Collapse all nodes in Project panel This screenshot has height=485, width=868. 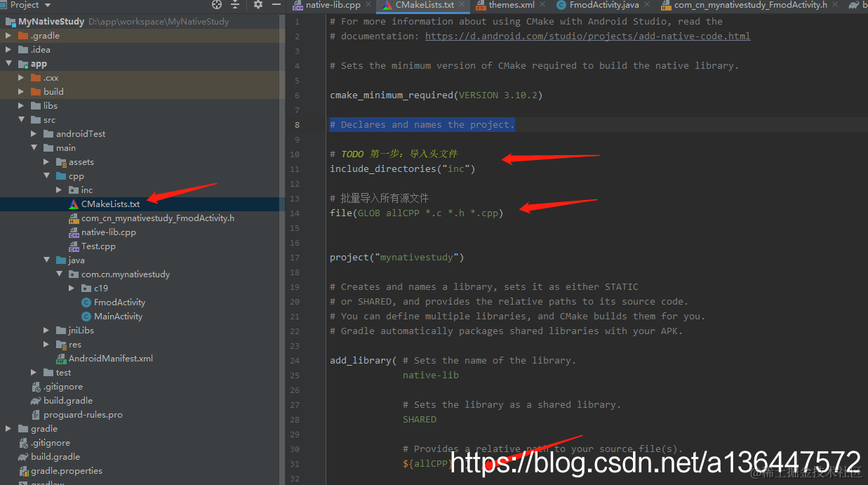(236, 4)
